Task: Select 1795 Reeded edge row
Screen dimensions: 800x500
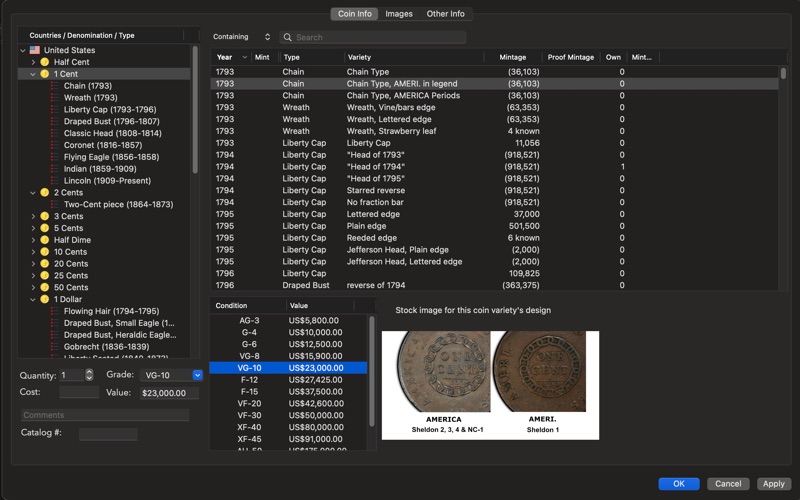Action: click(x=494, y=238)
